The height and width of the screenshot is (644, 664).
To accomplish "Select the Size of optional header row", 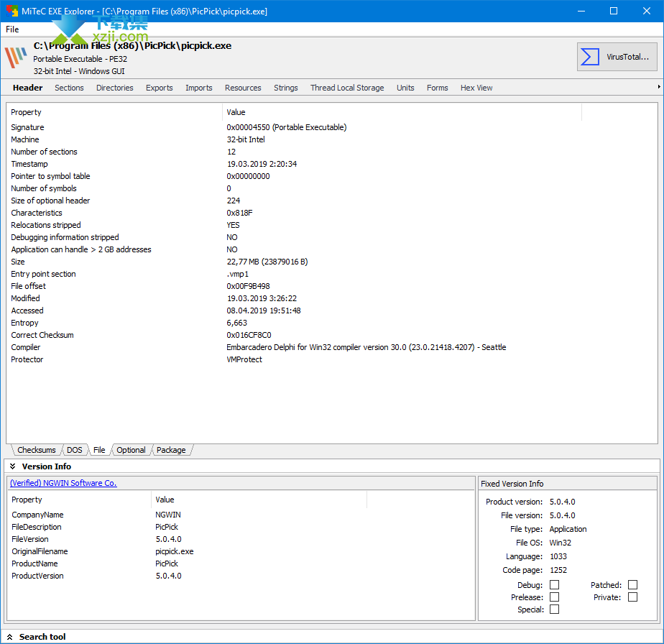I will (x=331, y=201).
